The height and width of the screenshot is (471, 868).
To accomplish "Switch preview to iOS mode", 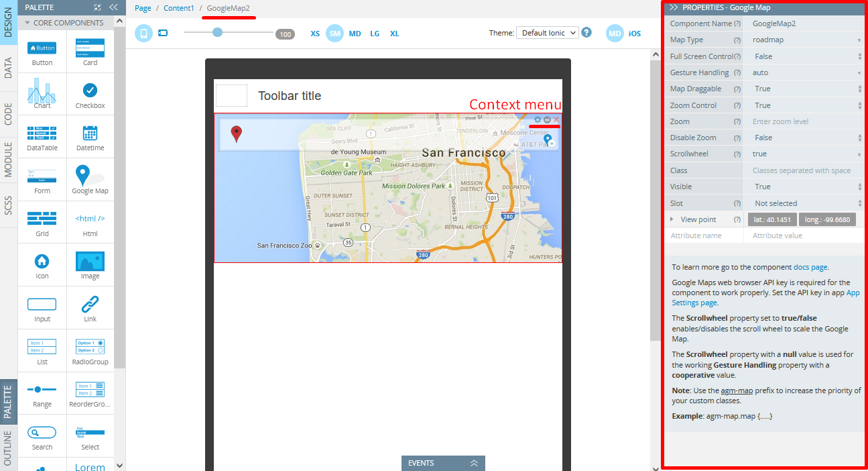I will tap(635, 34).
